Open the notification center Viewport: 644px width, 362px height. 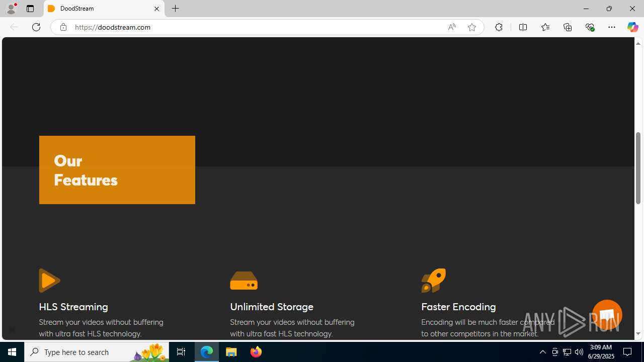(x=628, y=352)
